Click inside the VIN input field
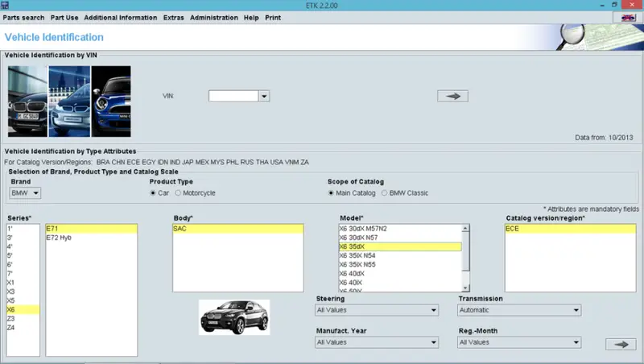644x364 pixels. (233, 96)
